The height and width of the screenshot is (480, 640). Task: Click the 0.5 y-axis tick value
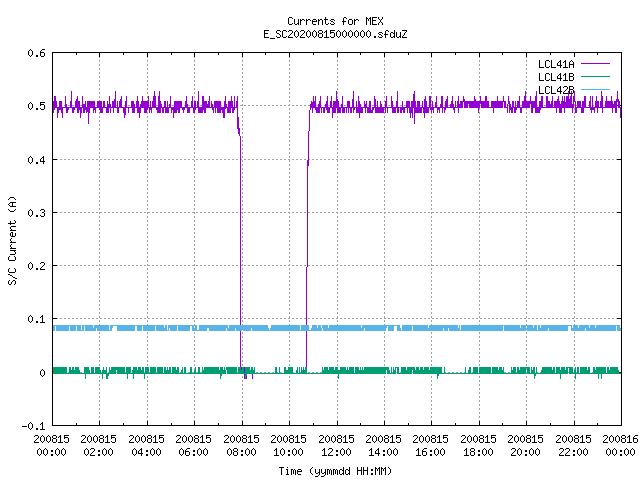[x=36, y=106]
